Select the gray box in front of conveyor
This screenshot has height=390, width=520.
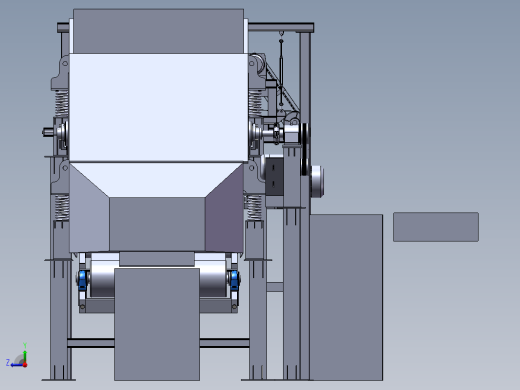point(157,324)
